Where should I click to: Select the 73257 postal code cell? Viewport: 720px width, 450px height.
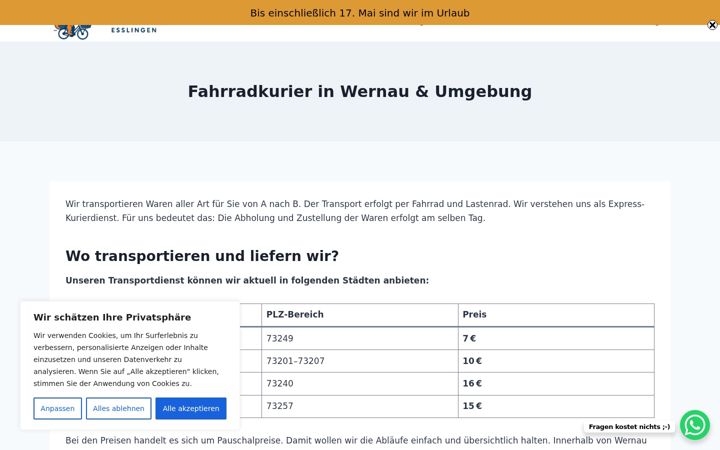(360, 406)
